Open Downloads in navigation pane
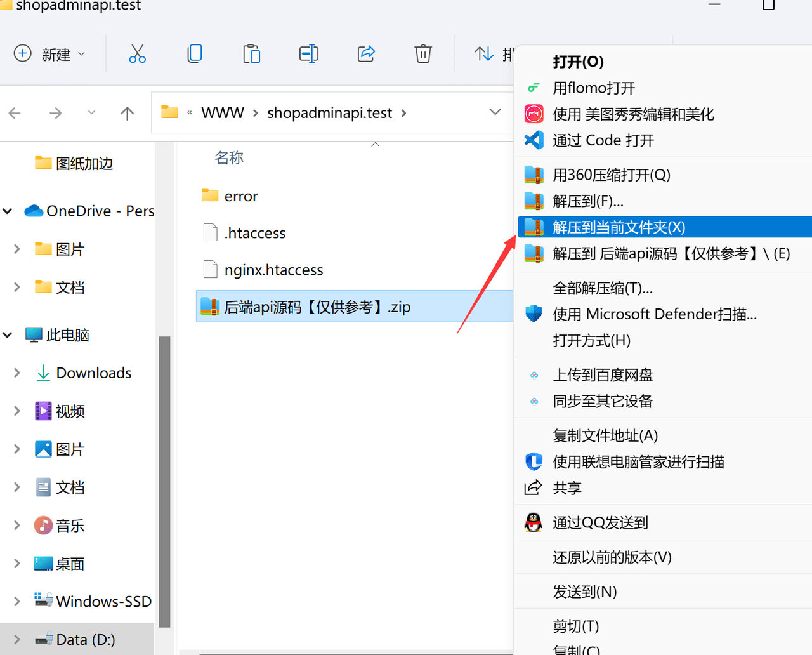This screenshot has height=655, width=812. 83,373
